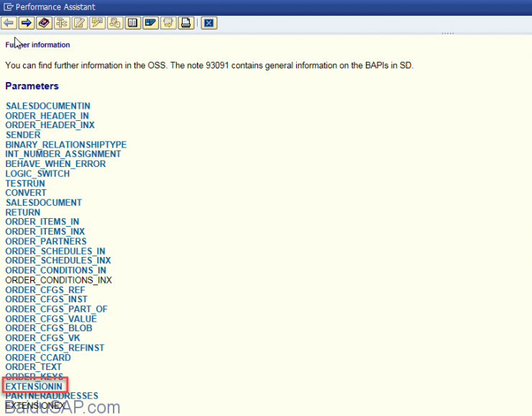Select the ORDER_ITEMS_INX link
This screenshot has height=416, width=532.
click(45, 232)
